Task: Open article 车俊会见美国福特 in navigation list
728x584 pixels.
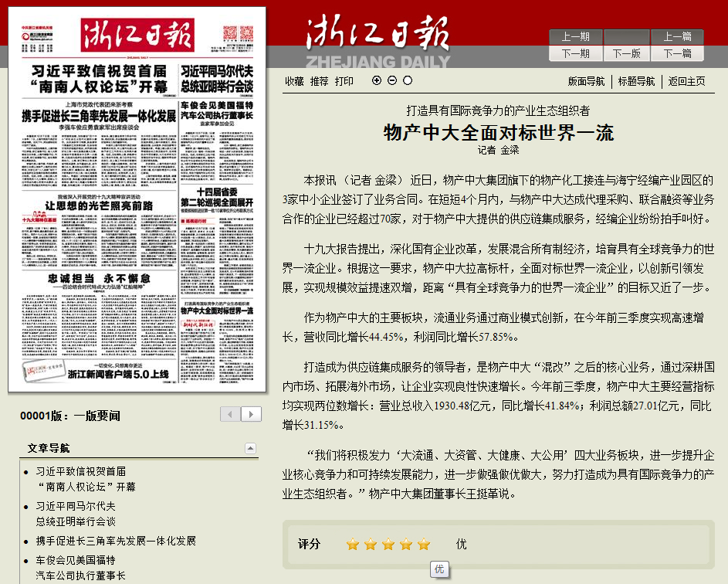Action: click(81, 568)
